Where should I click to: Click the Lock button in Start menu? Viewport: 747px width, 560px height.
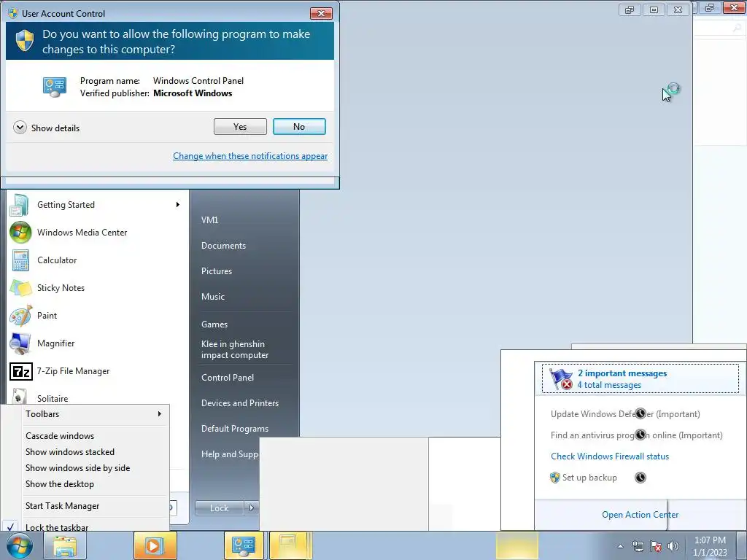(x=219, y=507)
